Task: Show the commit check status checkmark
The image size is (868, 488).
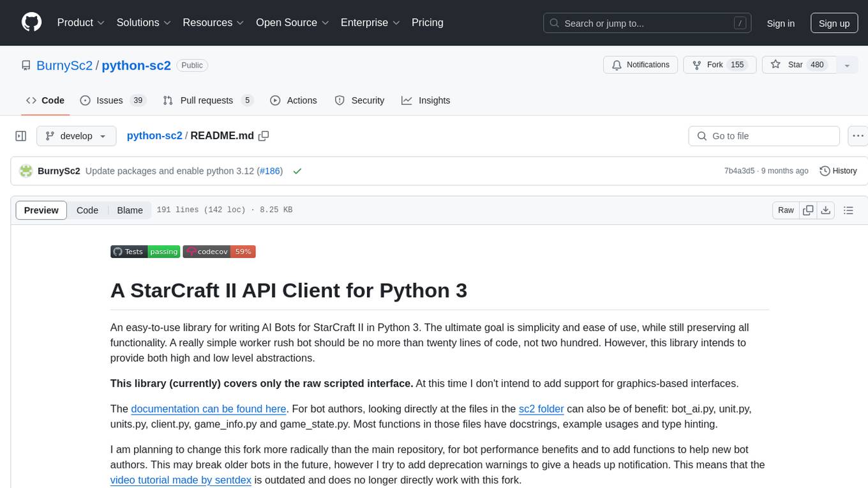Action: (x=297, y=171)
